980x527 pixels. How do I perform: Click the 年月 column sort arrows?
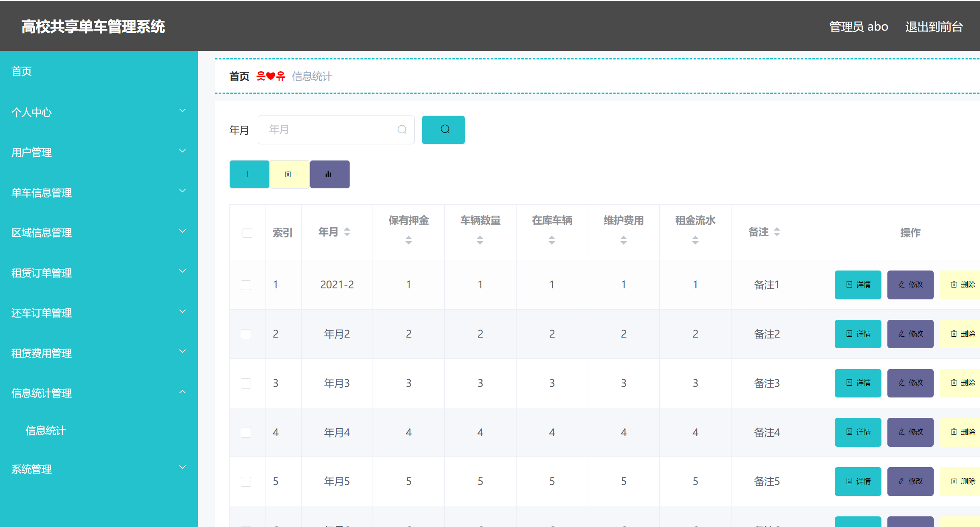[x=347, y=232]
